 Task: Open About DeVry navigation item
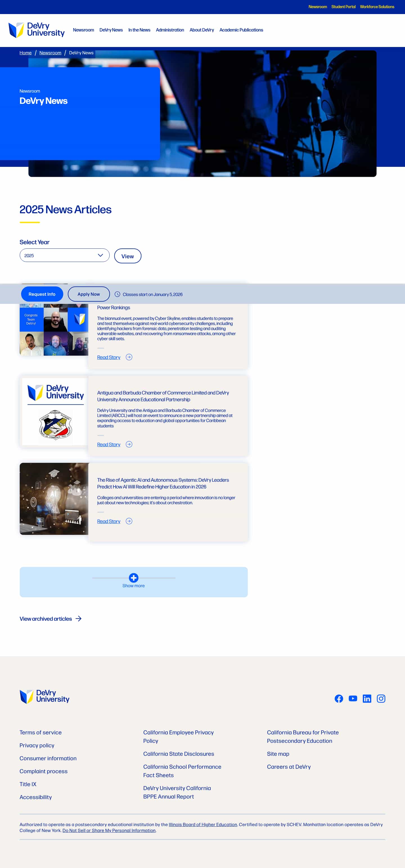(201, 30)
